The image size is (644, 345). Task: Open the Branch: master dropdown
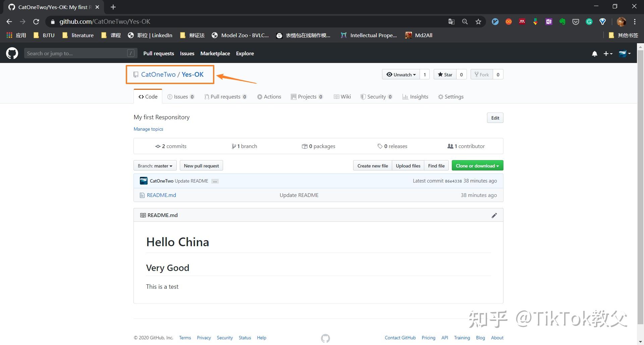point(155,165)
